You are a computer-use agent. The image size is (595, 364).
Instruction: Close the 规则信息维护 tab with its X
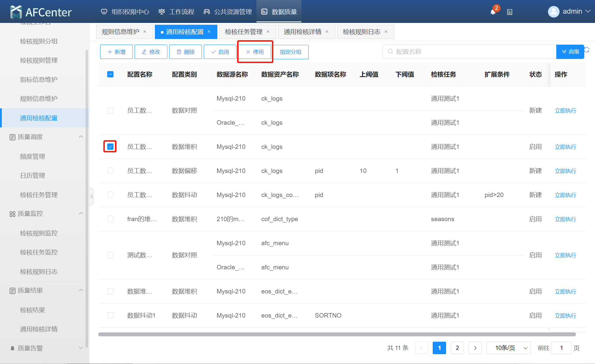point(145,32)
